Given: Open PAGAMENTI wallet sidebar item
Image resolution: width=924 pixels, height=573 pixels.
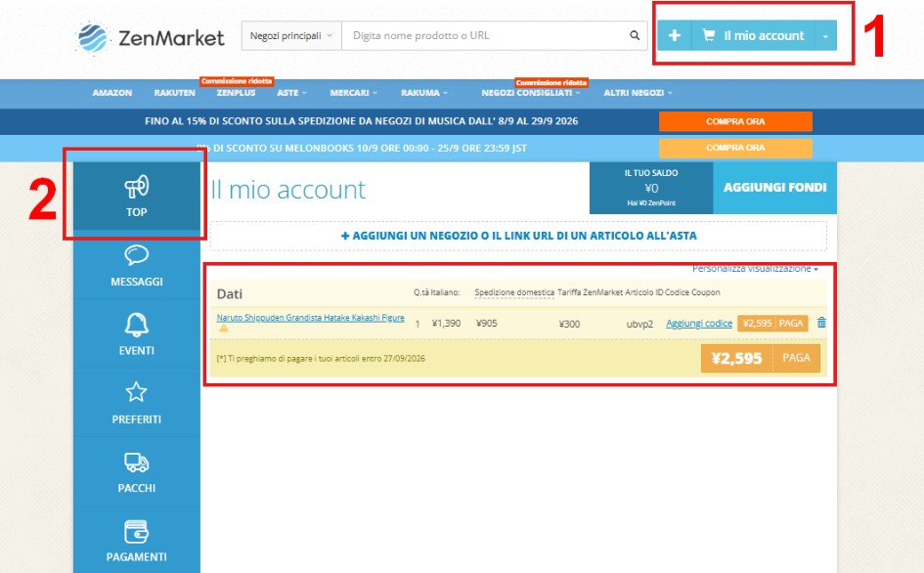Looking at the screenshot, I should click(x=137, y=541).
